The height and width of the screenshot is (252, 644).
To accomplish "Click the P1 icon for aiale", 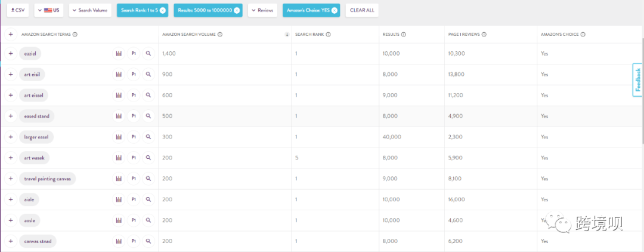I will click(134, 199).
